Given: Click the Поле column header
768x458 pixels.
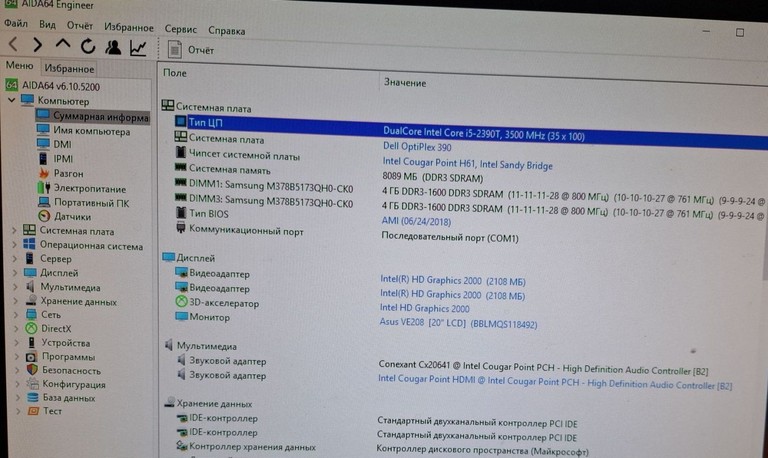Looking at the screenshot, I should 175,72.
